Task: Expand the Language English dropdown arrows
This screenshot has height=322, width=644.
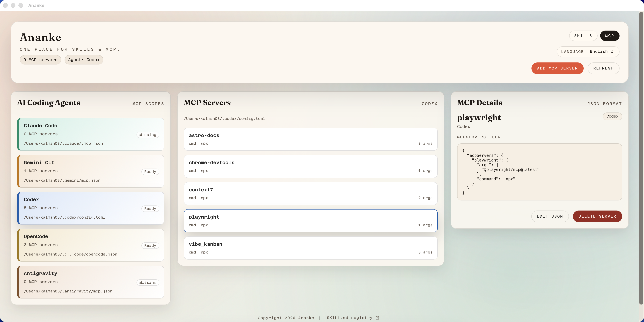Action: 612,52
